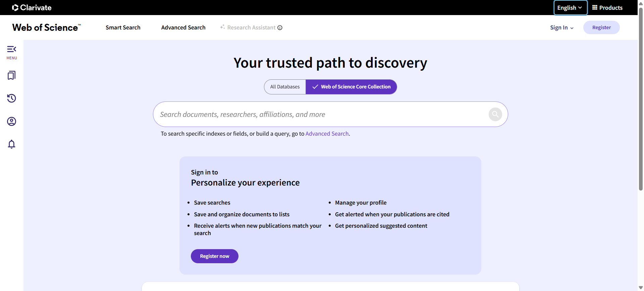Open the Smart Search tab
This screenshot has width=644, height=291.
(123, 27)
